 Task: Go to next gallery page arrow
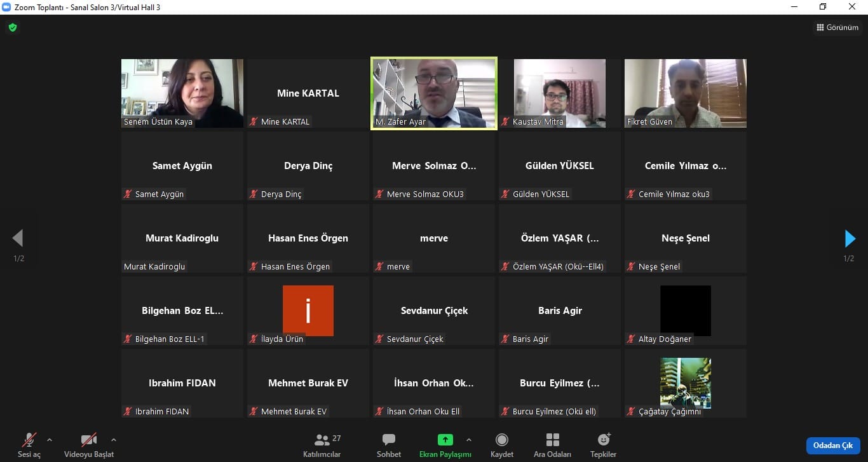coord(850,238)
